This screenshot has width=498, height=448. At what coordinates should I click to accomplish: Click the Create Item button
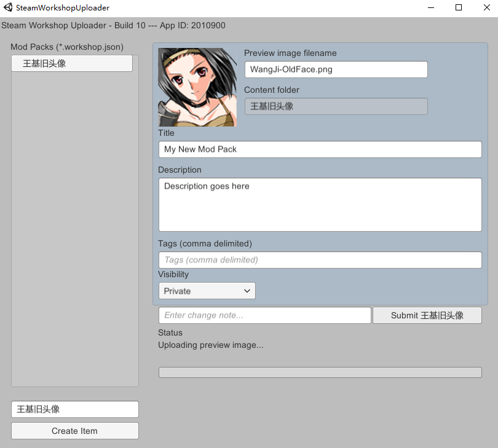tap(75, 431)
